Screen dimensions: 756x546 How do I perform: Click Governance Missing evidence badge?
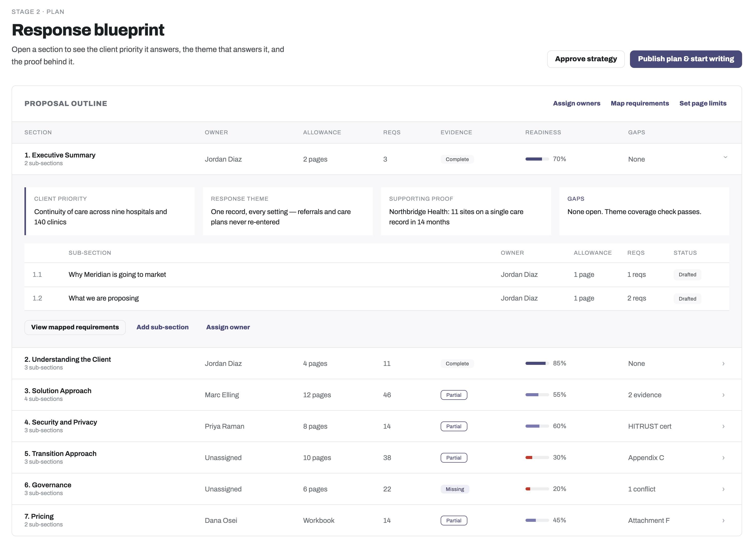click(455, 489)
